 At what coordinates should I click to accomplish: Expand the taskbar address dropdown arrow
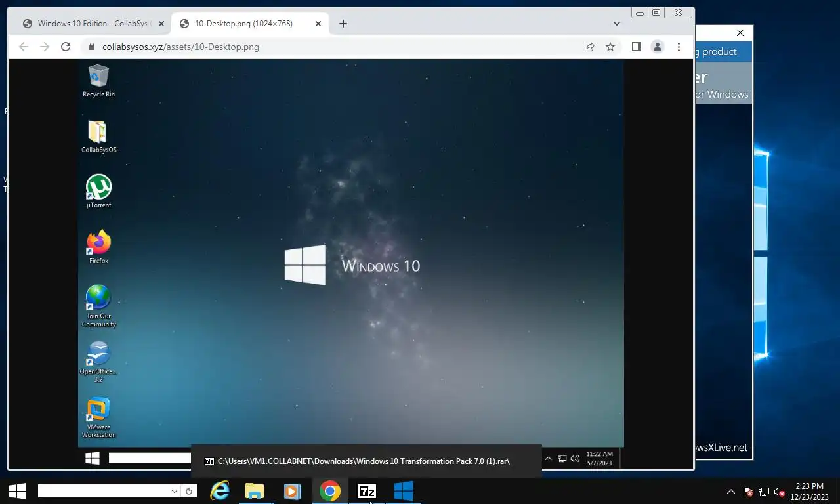(175, 491)
